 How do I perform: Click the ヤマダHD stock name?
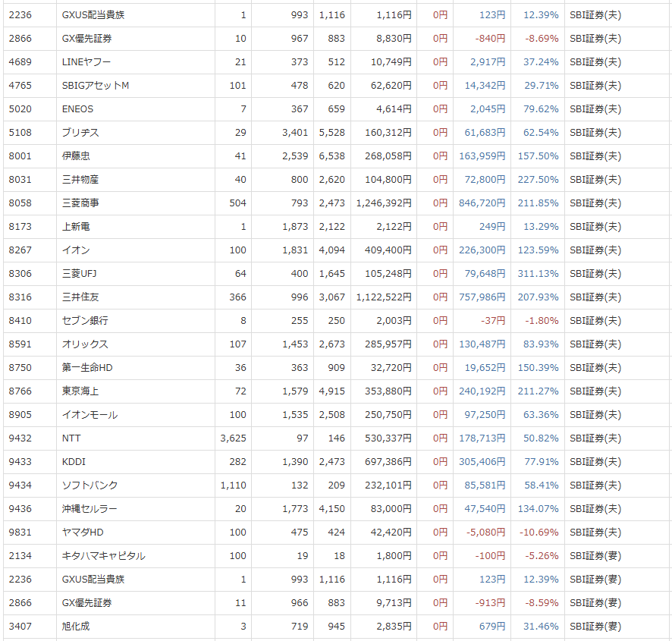coord(83,532)
